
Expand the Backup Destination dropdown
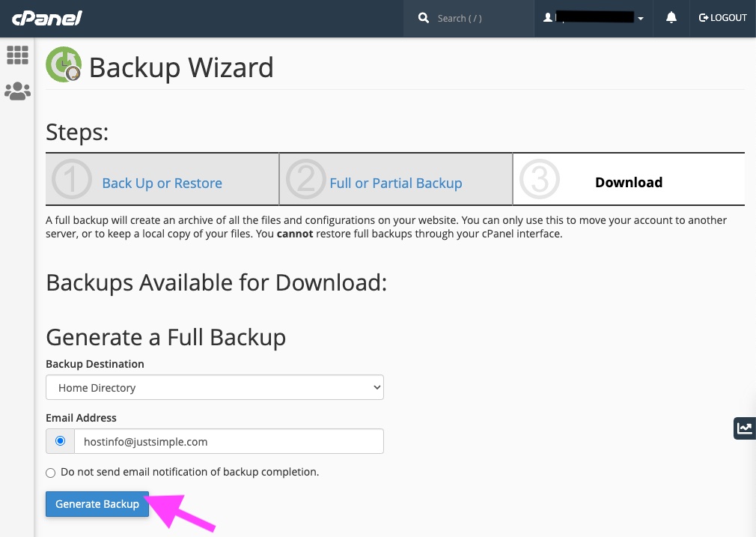(x=214, y=388)
